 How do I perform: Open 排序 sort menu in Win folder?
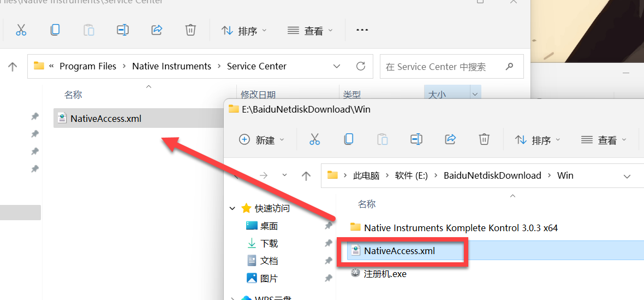(538, 140)
